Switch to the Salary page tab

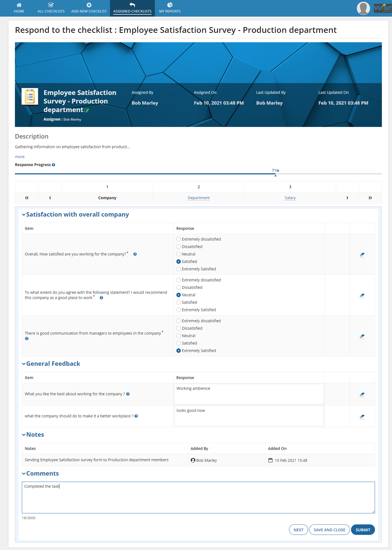[290, 198]
